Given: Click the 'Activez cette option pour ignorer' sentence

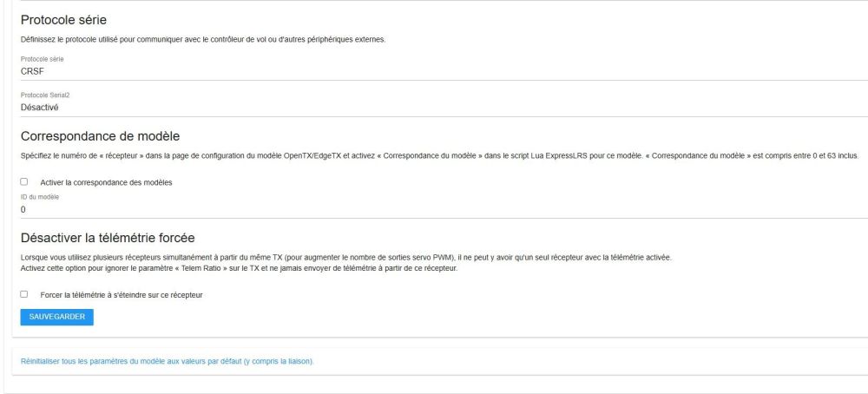Looking at the screenshot, I should [x=238, y=268].
